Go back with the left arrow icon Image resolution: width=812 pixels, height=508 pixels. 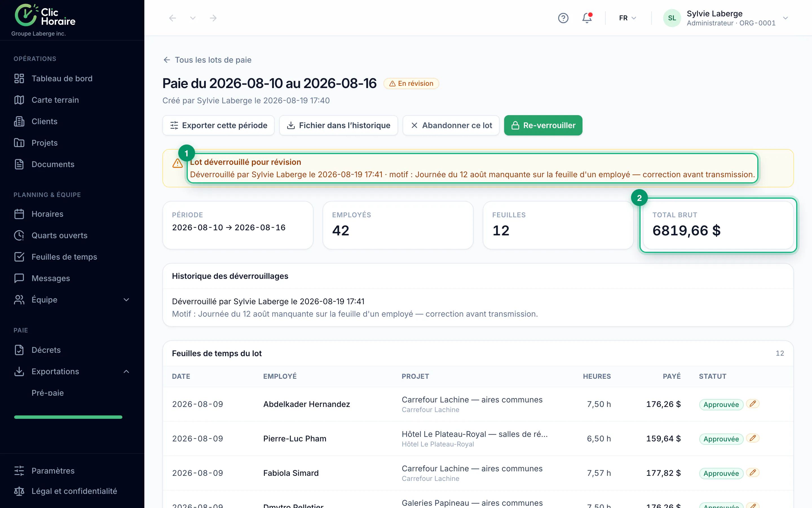(x=173, y=18)
